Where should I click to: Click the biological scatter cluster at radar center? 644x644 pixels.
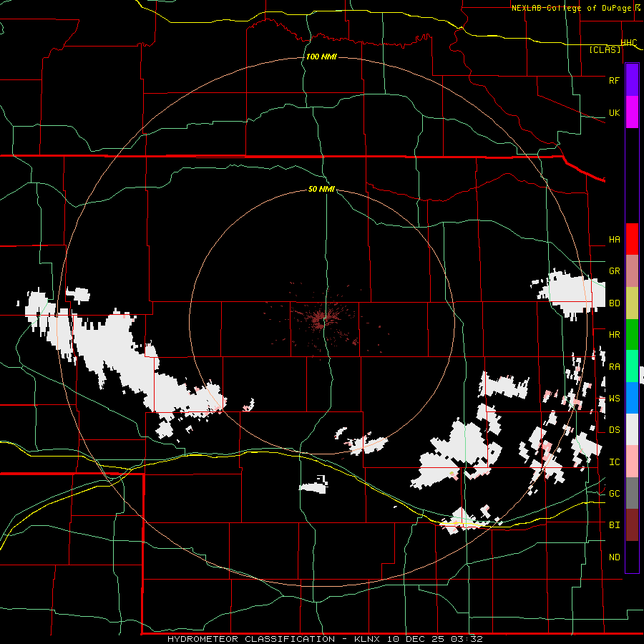pyautogui.click(x=321, y=320)
